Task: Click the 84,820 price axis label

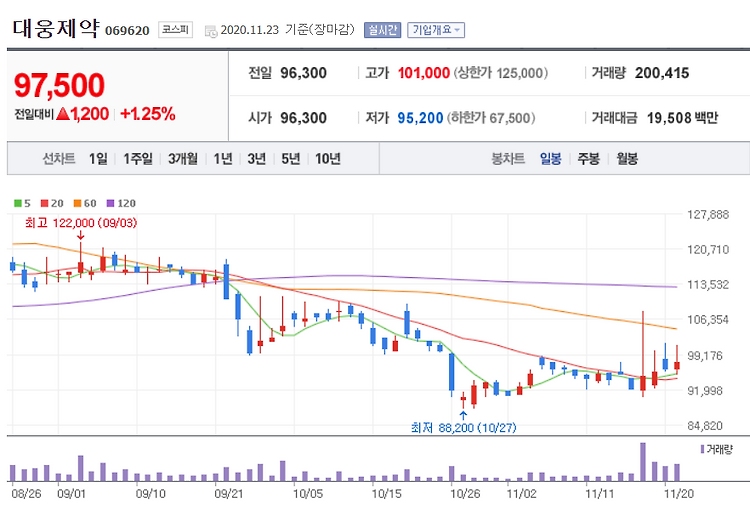Action: point(705,425)
